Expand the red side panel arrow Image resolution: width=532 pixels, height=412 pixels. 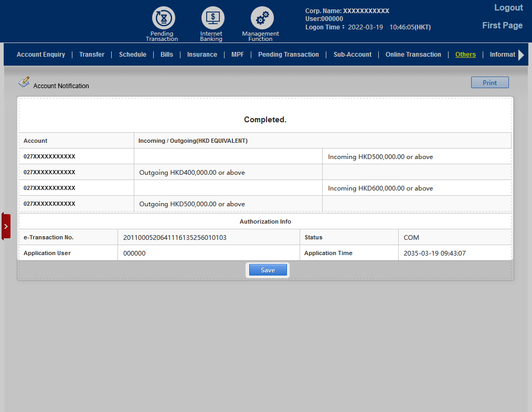click(6, 226)
